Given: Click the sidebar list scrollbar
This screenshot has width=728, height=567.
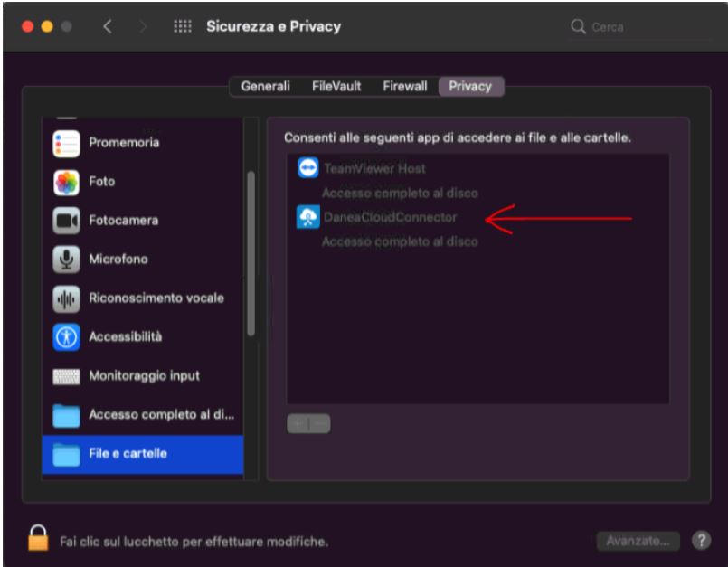Looking at the screenshot, I should [x=251, y=253].
